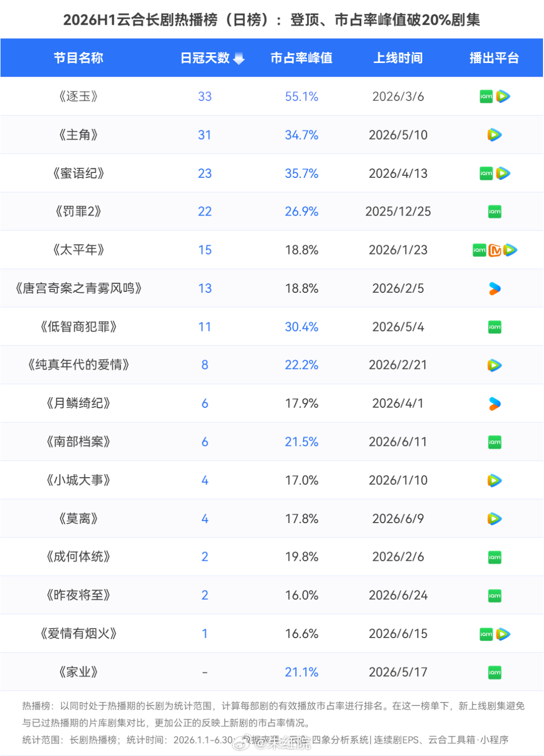Click the 21.1% peak share value

point(302,672)
